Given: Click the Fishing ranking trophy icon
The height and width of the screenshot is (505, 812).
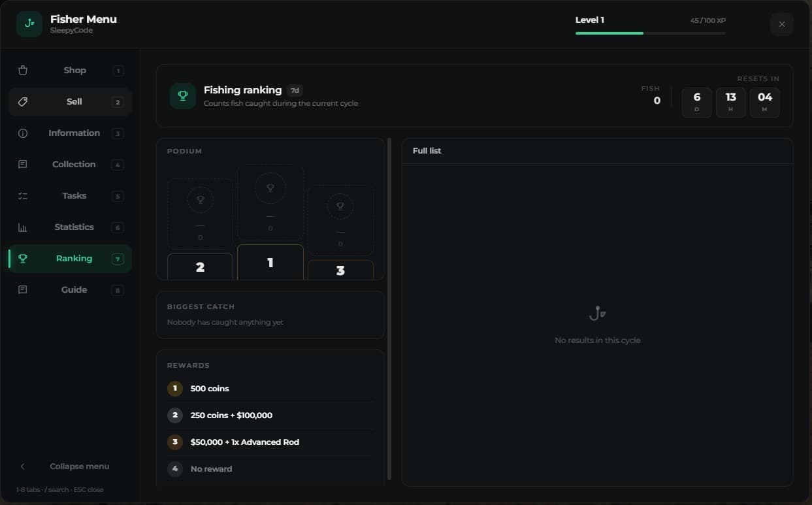Looking at the screenshot, I should tap(183, 96).
